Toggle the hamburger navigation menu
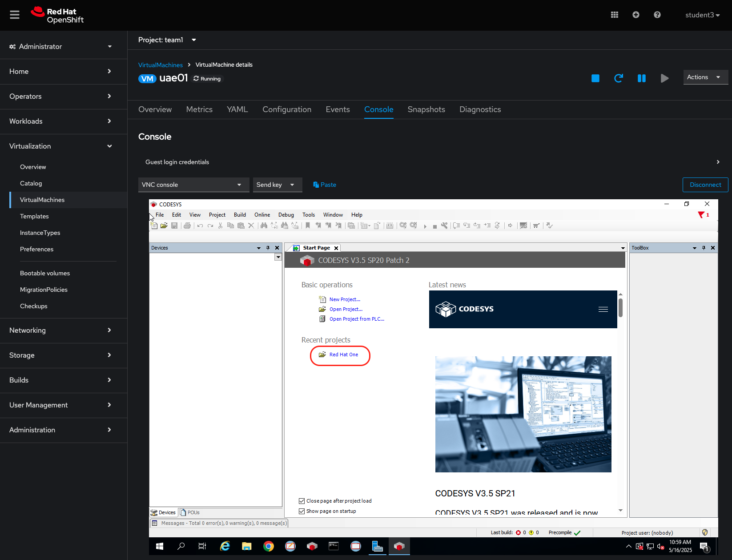Screen dimensions: 732x560 pos(15,15)
